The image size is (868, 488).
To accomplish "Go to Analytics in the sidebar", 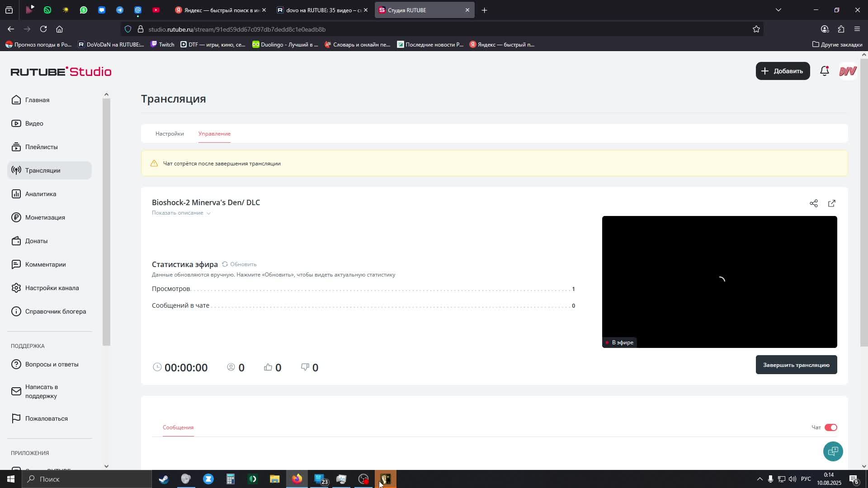I will tap(40, 194).
